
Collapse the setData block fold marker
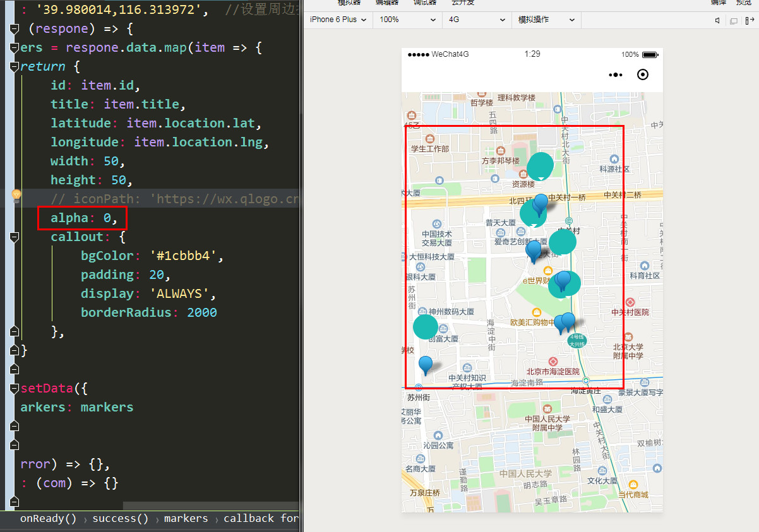click(15, 388)
